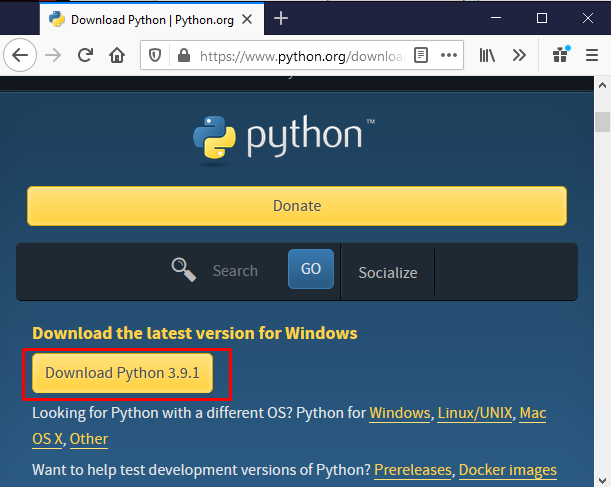Open the Library bookmarks icon
The width and height of the screenshot is (611, 487).
coord(487,55)
